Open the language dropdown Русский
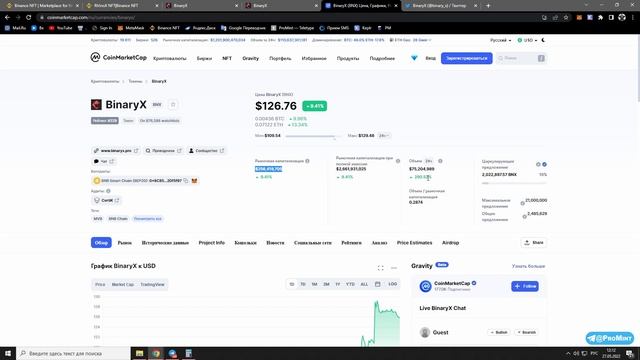640x360 pixels. click(x=500, y=40)
